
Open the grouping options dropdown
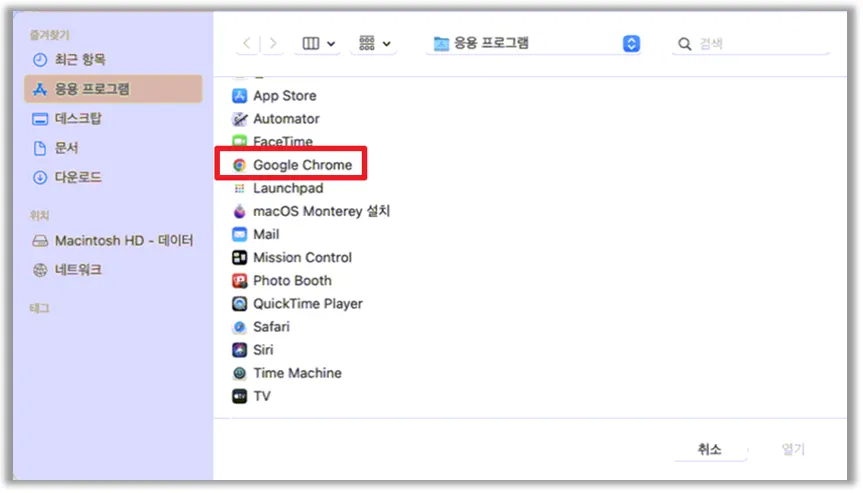pyautogui.click(x=374, y=43)
